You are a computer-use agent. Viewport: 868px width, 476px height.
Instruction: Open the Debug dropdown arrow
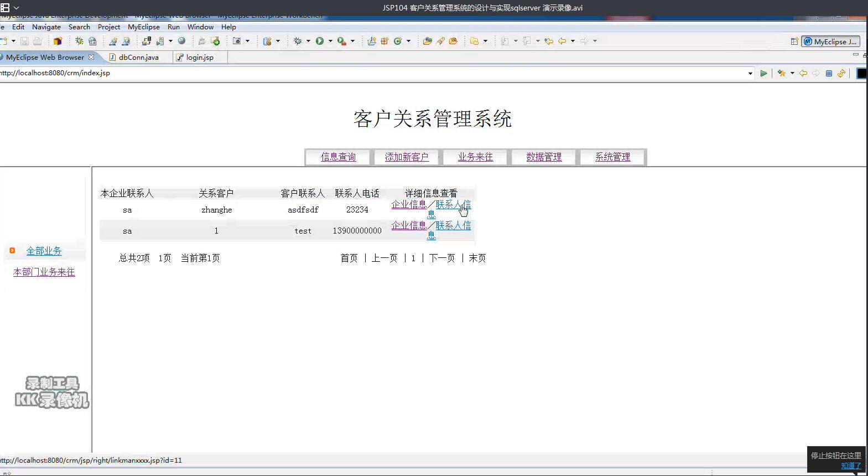click(x=308, y=41)
